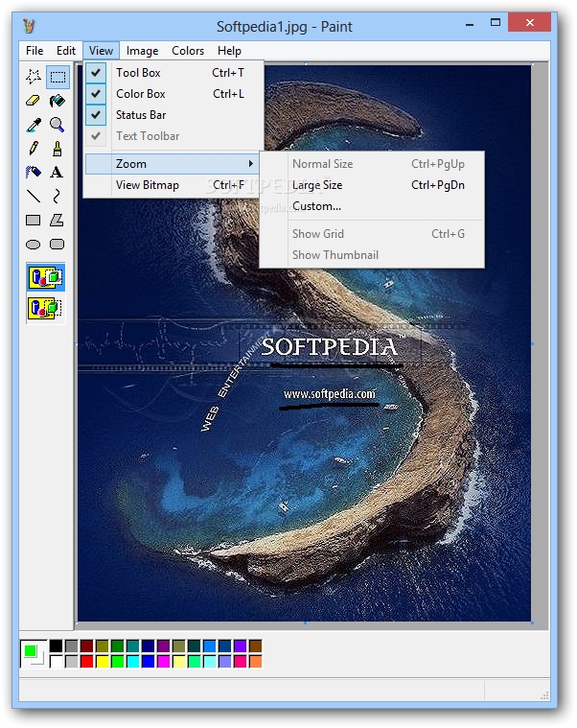Screen dimensions: 577x728
Task: Pick the brown color swatch
Action: (256, 646)
